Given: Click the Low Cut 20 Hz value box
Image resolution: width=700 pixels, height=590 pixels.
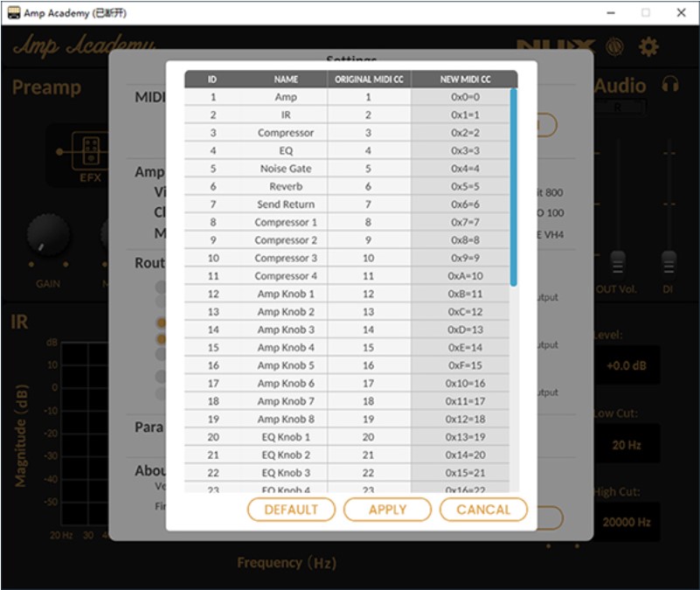Looking at the screenshot, I should click(x=627, y=445).
